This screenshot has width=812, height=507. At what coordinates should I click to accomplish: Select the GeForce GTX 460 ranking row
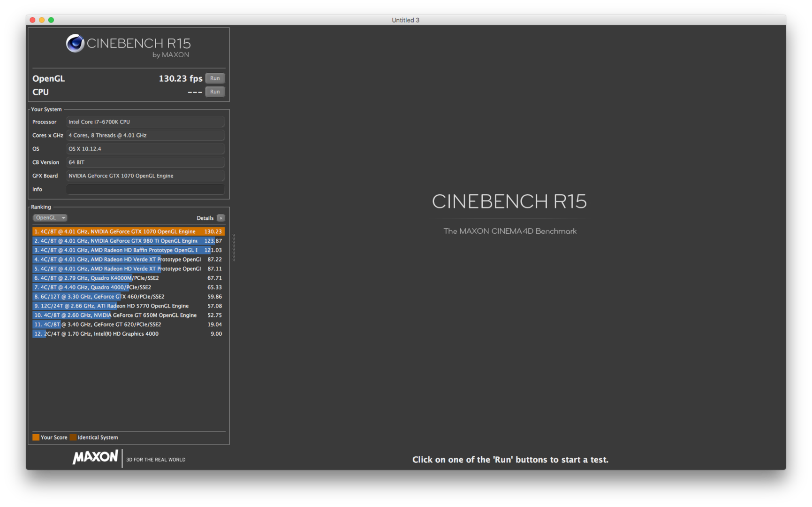(x=128, y=297)
